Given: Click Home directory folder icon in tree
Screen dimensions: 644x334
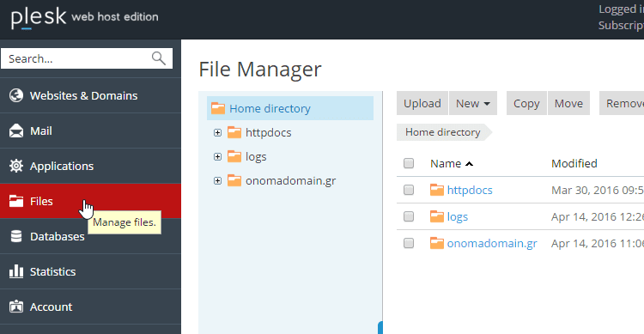Looking at the screenshot, I should tap(218, 108).
